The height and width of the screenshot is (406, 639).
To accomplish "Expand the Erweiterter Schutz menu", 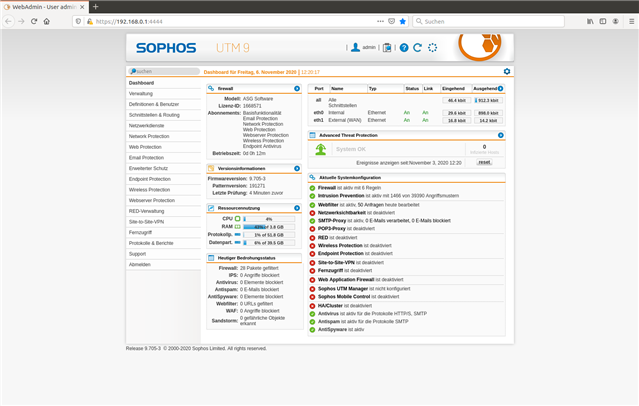I will 163,168.
